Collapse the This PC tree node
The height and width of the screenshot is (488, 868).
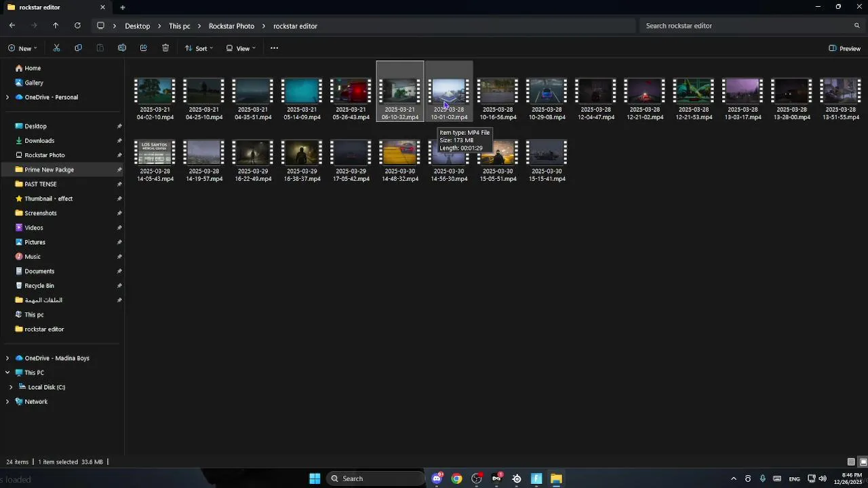point(7,373)
